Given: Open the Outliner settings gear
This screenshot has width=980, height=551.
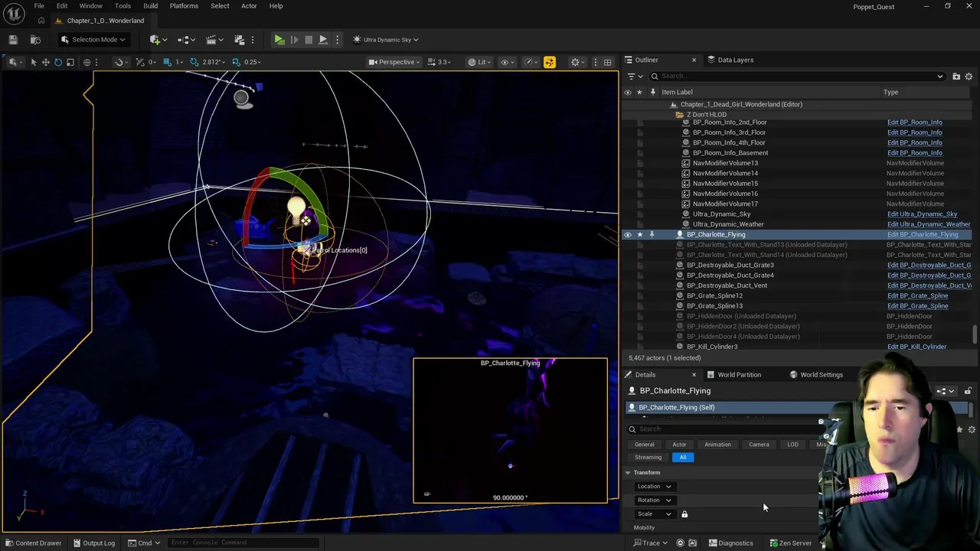Looking at the screenshot, I should coord(969,77).
